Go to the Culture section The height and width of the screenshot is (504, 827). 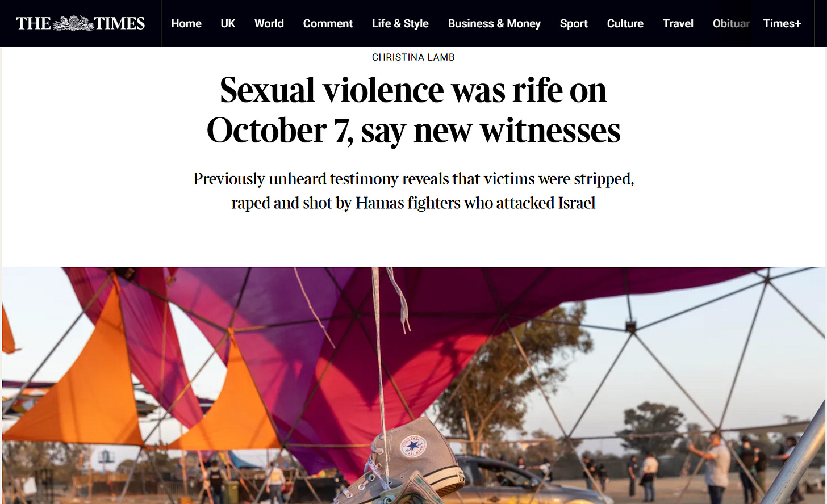tap(625, 23)
